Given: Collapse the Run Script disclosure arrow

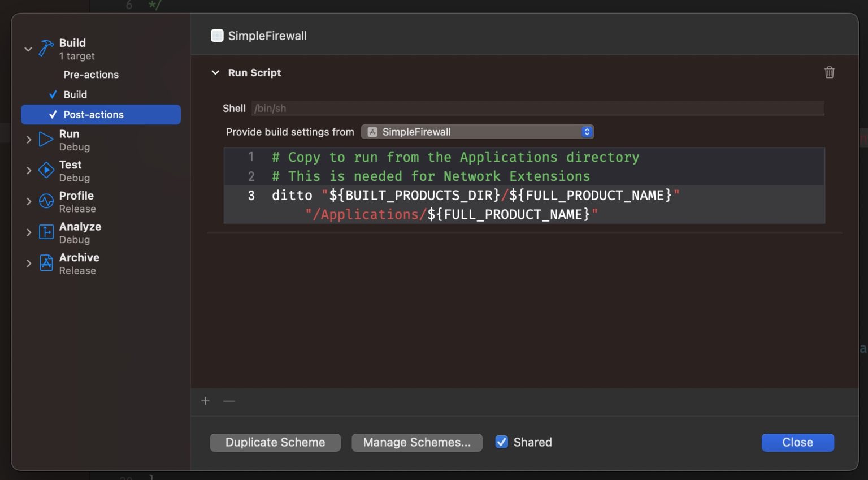Looking at the screenshot, I should (x=215, y=73).
